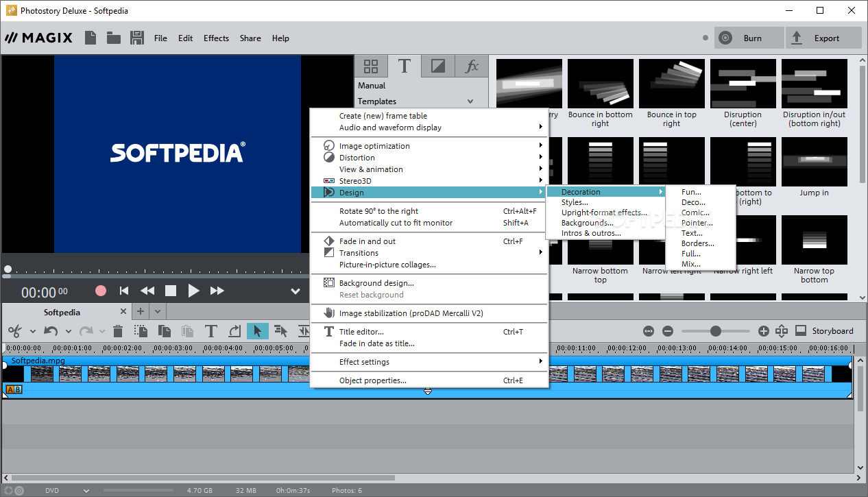Add a new project tab with plus

point(141,311)
